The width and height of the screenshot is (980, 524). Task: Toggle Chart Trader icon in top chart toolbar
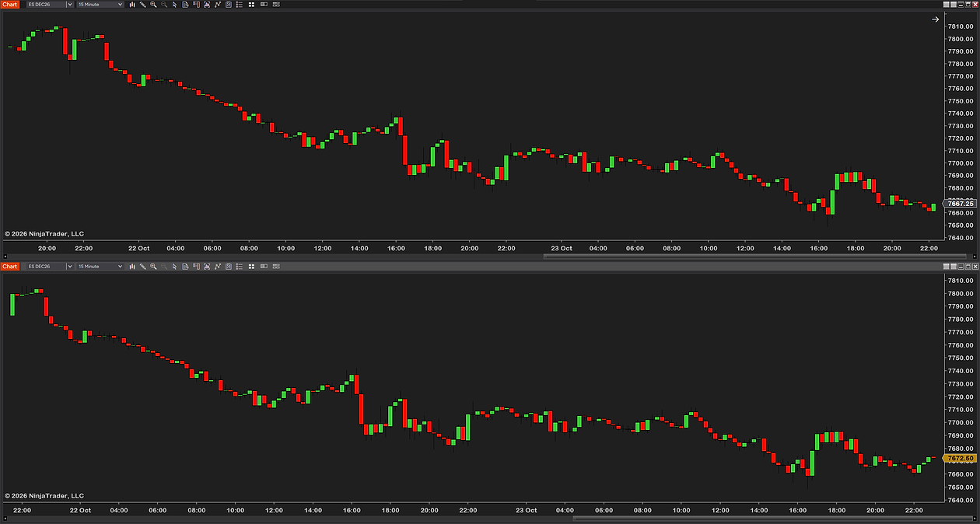point(185,5)
